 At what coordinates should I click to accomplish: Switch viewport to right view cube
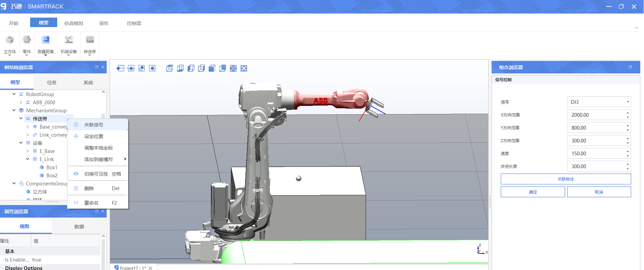pyautogui.click(x=201, y=68)
